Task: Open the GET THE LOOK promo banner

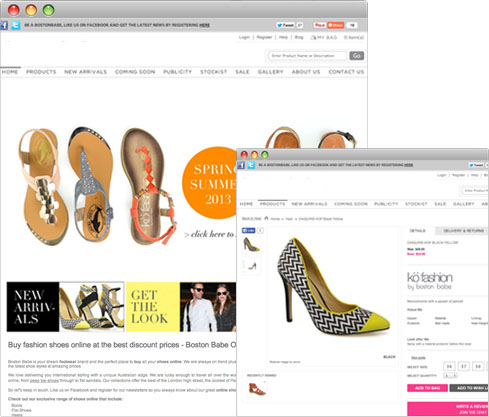Action: click(181, 307)
